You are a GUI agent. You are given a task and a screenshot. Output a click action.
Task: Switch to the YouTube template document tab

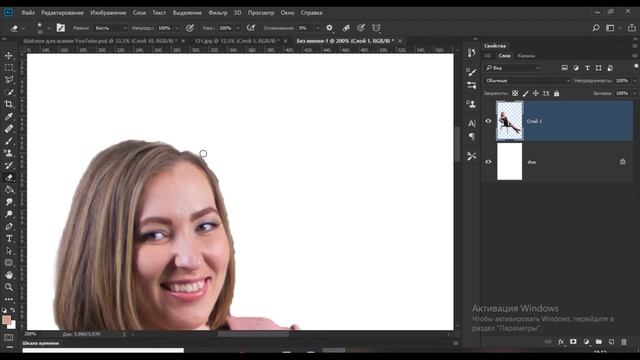pyautogui.click(x=100, y=41)
